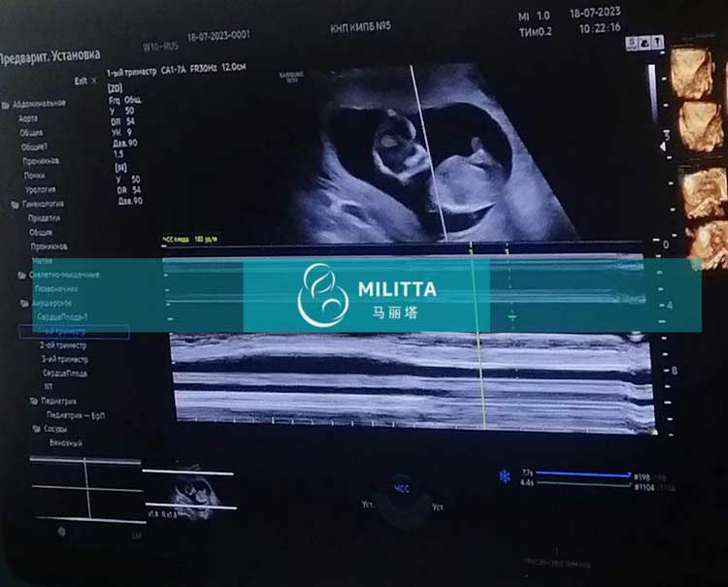Collapse the Акушерство folder icon
Viewport: 728px width, 587px height.
(24, 304)
